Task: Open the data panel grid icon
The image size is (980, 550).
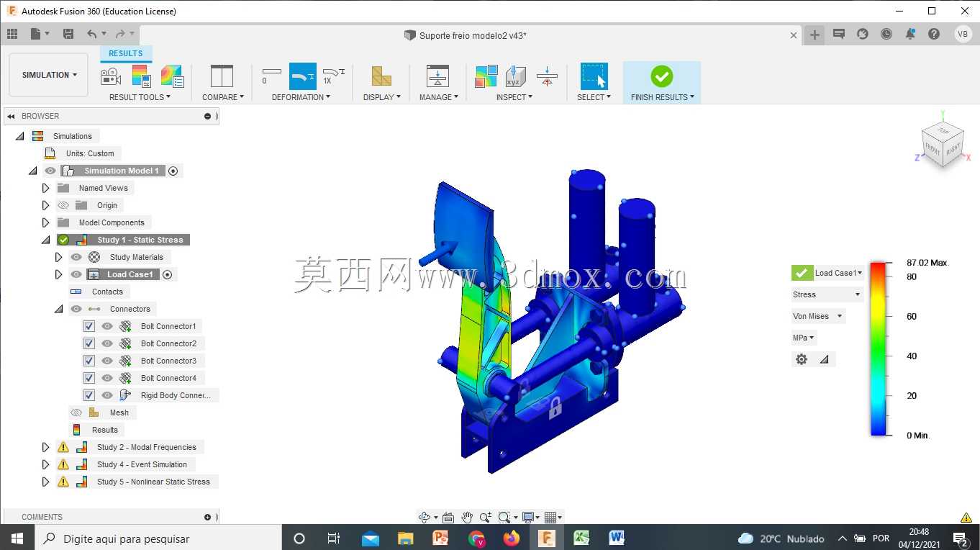Action: click(12, 34)
